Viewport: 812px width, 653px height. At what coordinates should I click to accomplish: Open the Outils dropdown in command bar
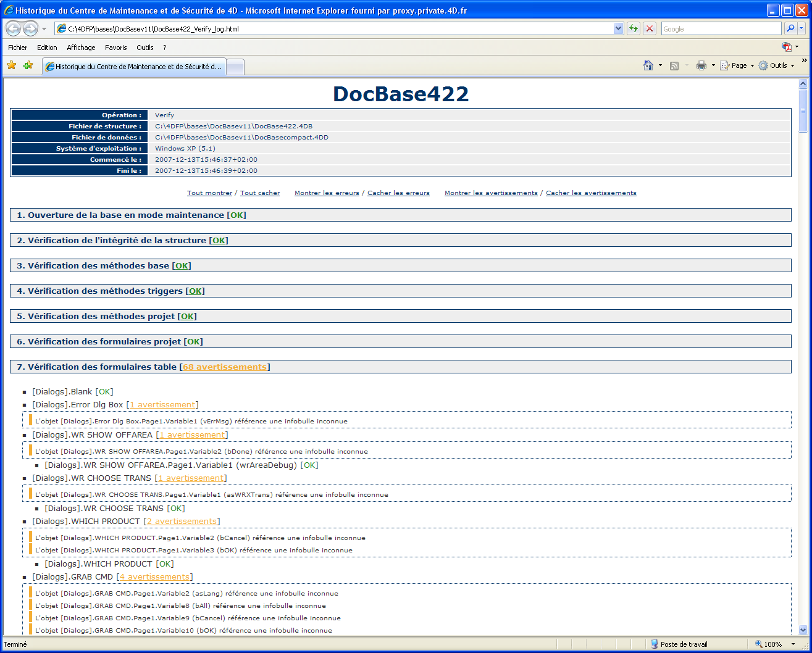(777, 65)
